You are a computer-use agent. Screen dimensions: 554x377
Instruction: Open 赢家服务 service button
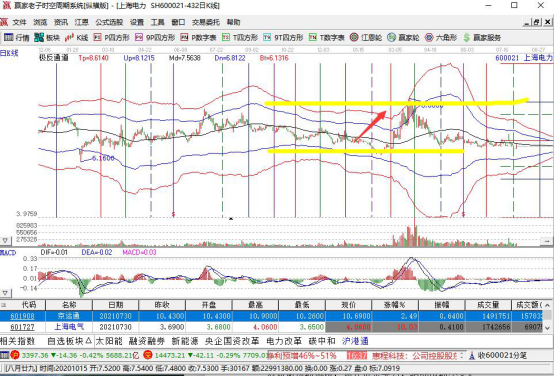482,37
